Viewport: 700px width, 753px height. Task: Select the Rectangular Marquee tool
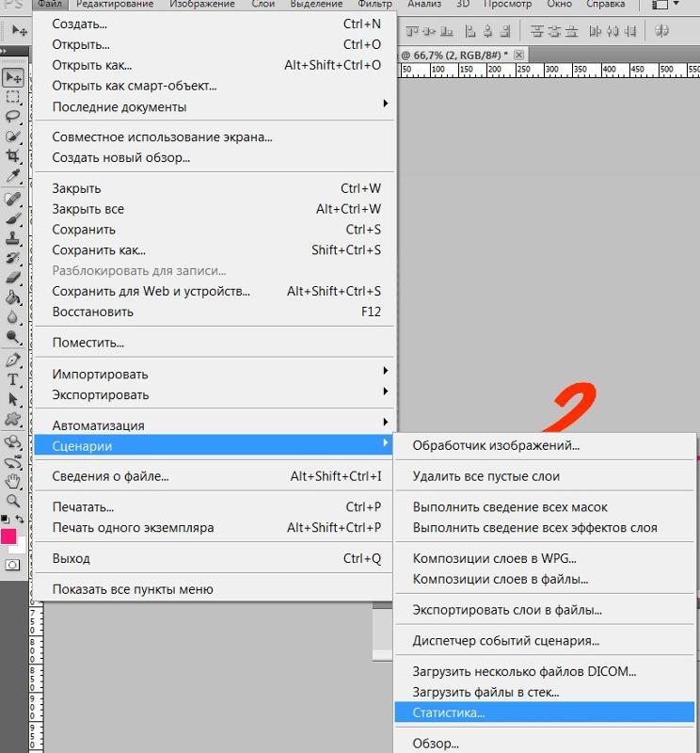[13, 97]
